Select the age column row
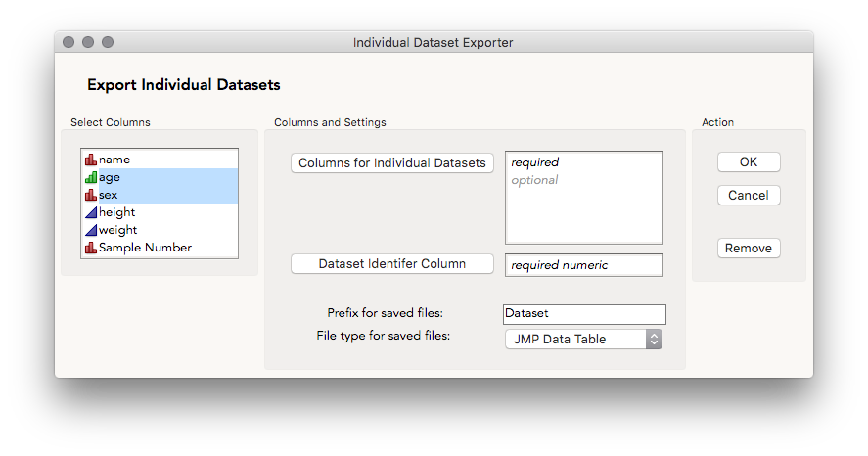Viewport: 868px width, 456px height. 160,178
